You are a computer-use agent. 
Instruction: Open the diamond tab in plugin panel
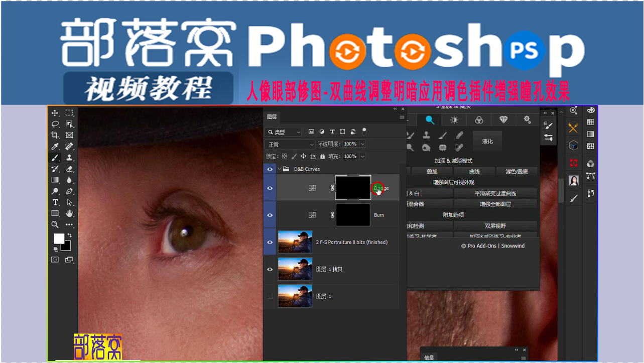click(503, 119)
